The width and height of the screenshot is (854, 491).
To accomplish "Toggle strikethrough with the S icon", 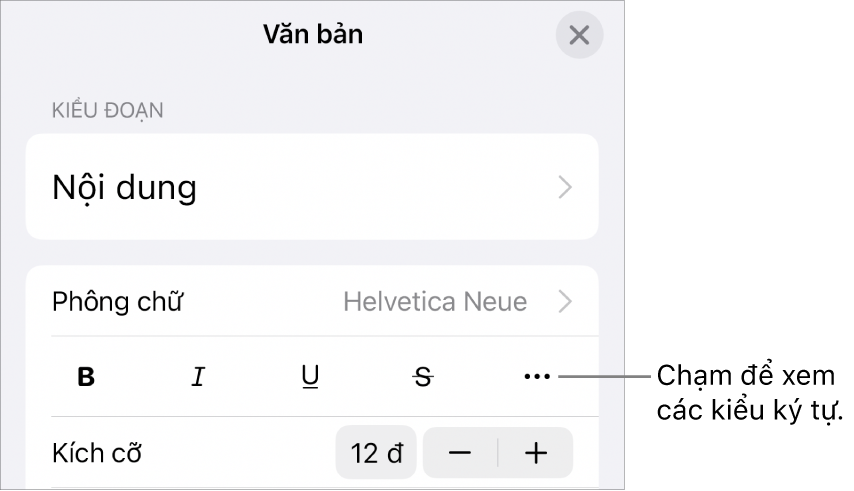I will [425, 377].
